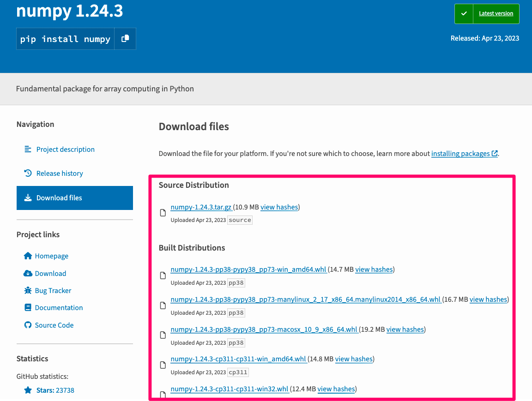The width and height of the screenshot is (532, 401).
Task: Click the Source Distribution heading
Action: point(194,185)
